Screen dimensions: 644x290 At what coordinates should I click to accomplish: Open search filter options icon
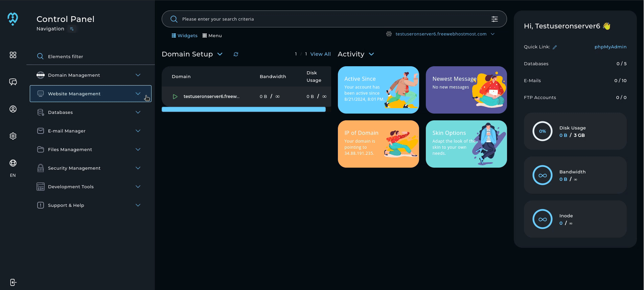coord(495,19)
